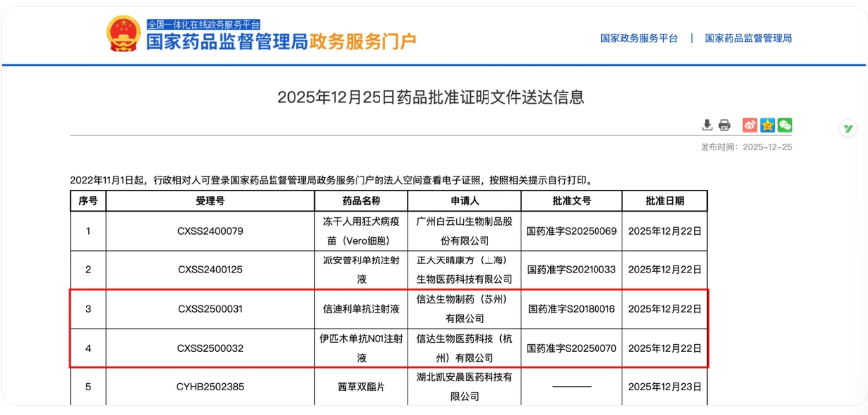Share via the green WeChat icon
Screen dimensions: 868x415
(x=784, y=125)
